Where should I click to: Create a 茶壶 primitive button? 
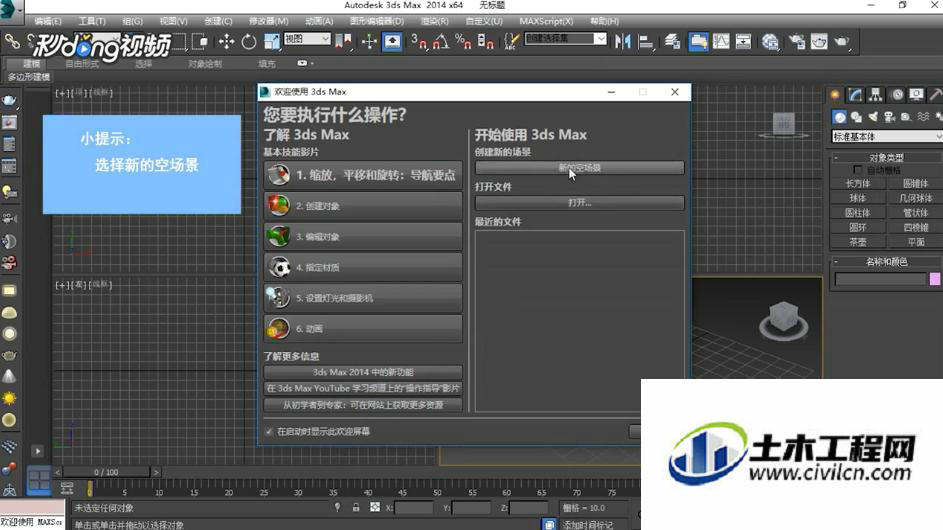[x=858, y=242]
